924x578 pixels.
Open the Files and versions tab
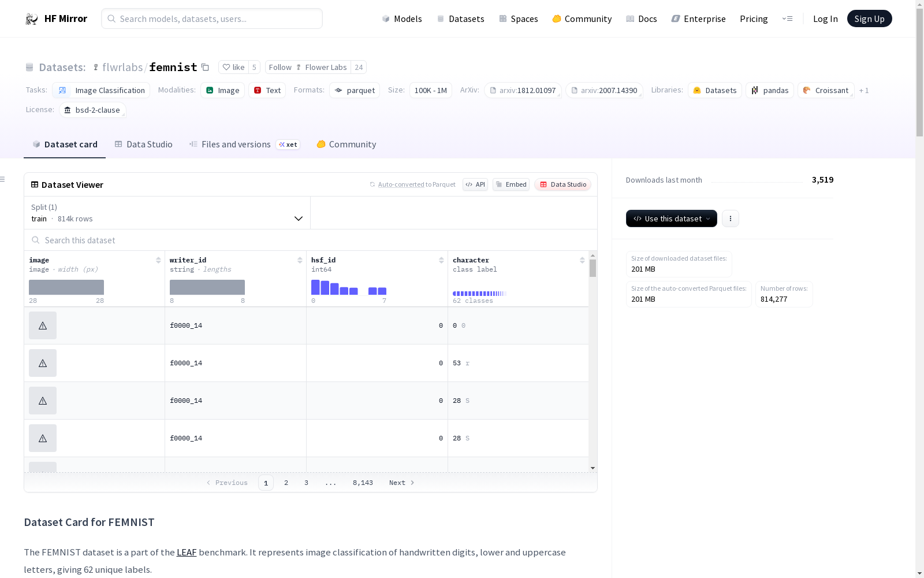click(244, 144)
